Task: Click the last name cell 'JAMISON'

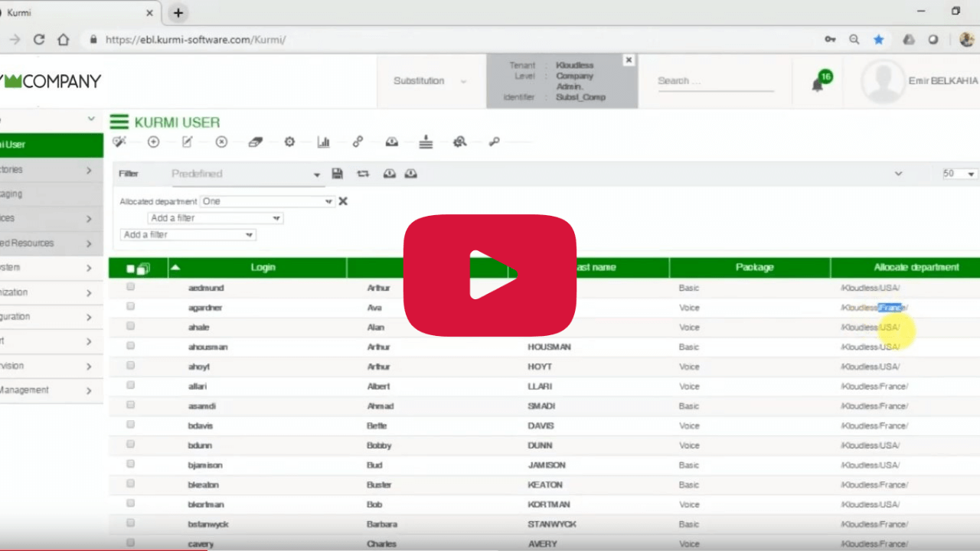Action: (x=547, y=465)
